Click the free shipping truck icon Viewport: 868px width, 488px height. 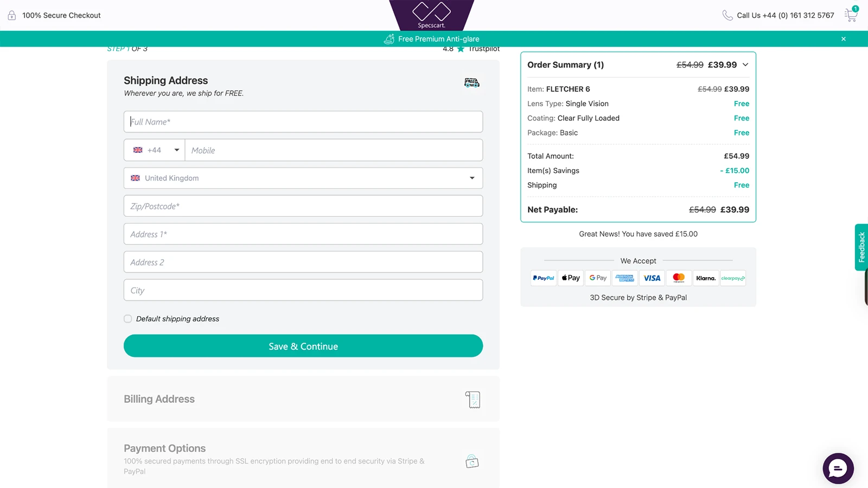click(471, 83)
